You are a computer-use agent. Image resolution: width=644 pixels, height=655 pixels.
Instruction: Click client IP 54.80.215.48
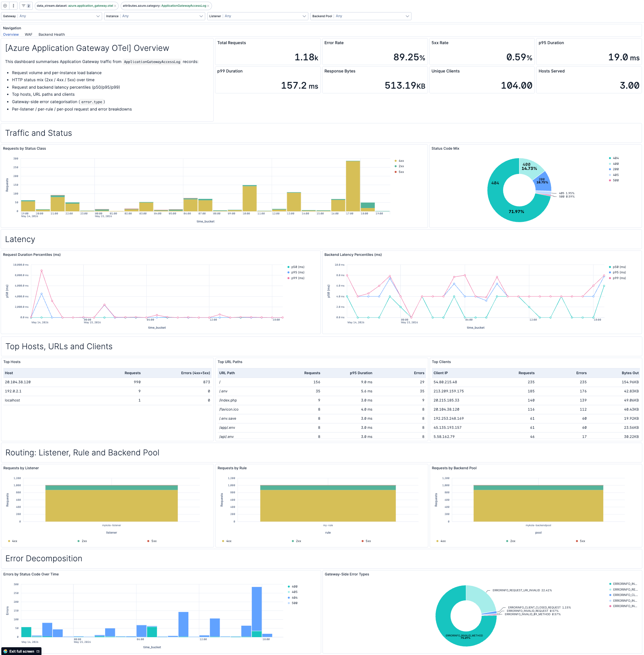(445, 382)
